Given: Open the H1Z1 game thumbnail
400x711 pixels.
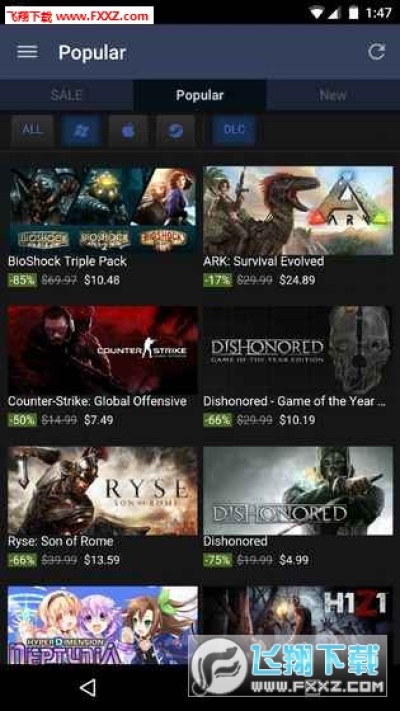Looking at the screenshot, I should click(298, 611).
